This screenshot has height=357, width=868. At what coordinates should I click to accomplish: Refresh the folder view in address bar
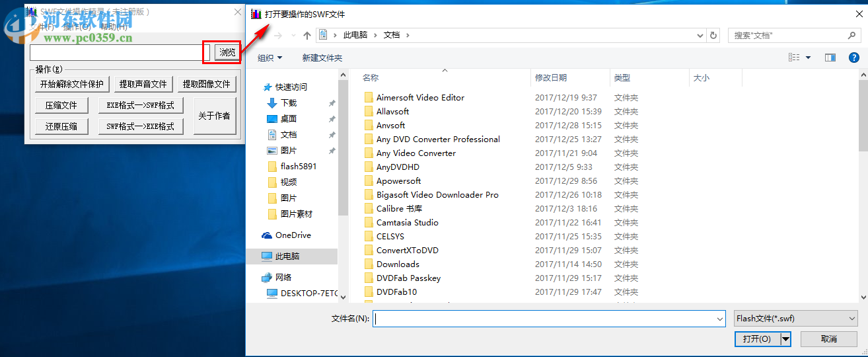coord(713,35)
